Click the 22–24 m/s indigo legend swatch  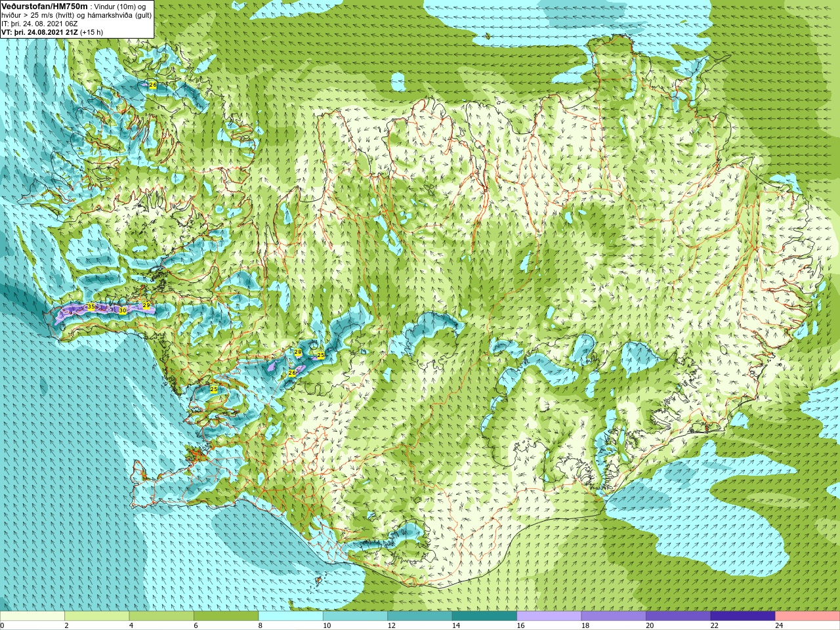point(743,616)
